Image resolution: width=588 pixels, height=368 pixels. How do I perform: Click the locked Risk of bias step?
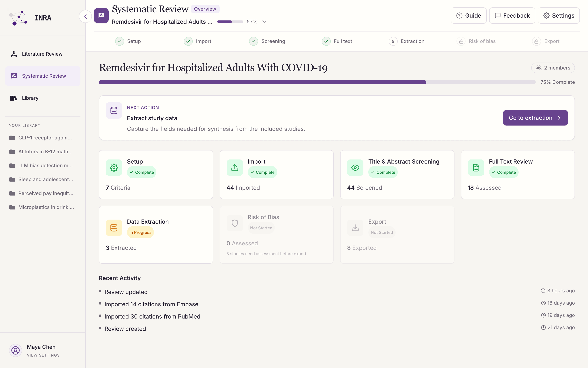pyautogui.click(x=476, y=41)
